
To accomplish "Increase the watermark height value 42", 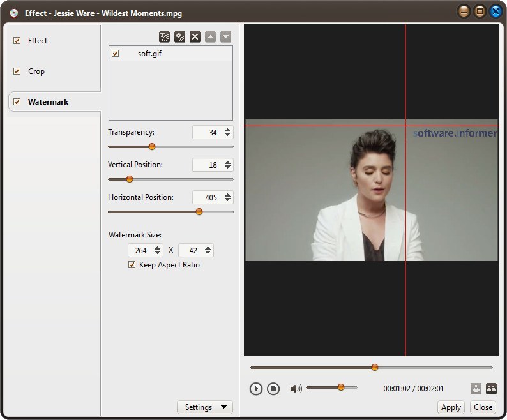I will (x=208, y=248).
